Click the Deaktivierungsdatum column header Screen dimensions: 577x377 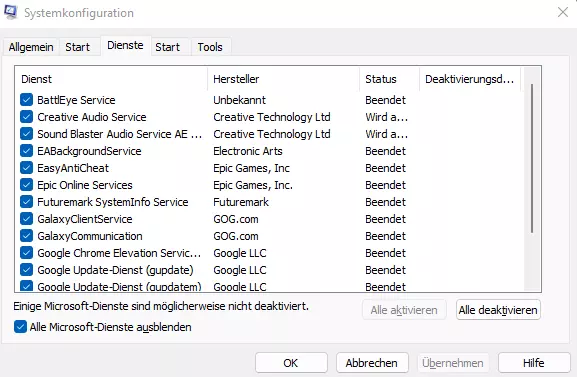[470, 79]
